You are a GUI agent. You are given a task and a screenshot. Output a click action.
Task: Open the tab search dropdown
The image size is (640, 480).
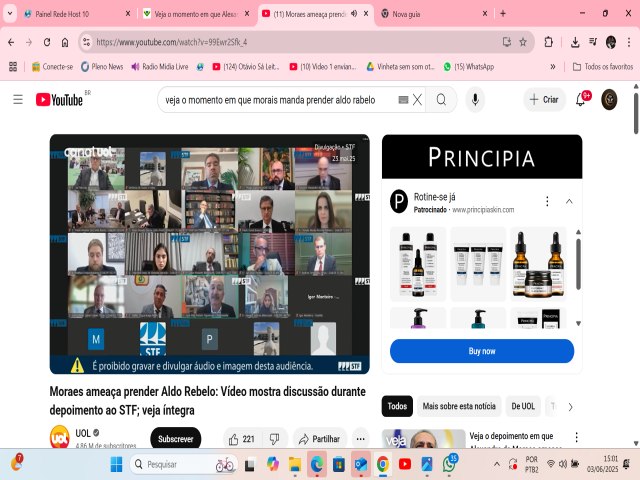point(10,13)
